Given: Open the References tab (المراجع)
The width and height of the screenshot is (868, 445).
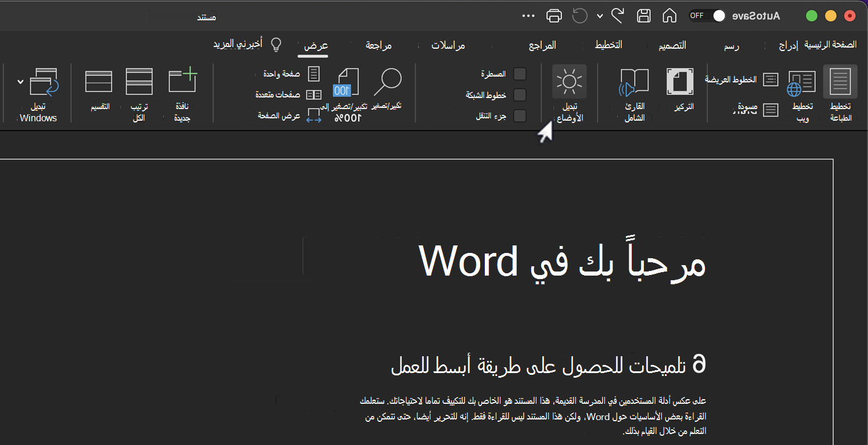Looking at the screenshot, I should coord(543,45).
